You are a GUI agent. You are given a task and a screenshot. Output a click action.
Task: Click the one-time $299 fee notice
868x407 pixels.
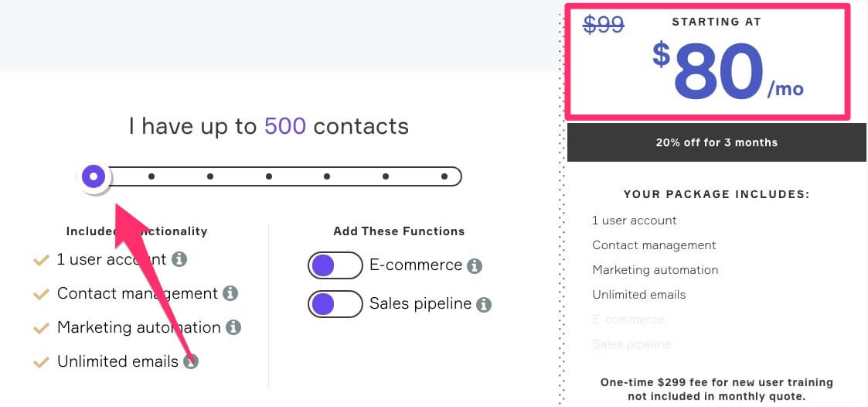[717, 389]
